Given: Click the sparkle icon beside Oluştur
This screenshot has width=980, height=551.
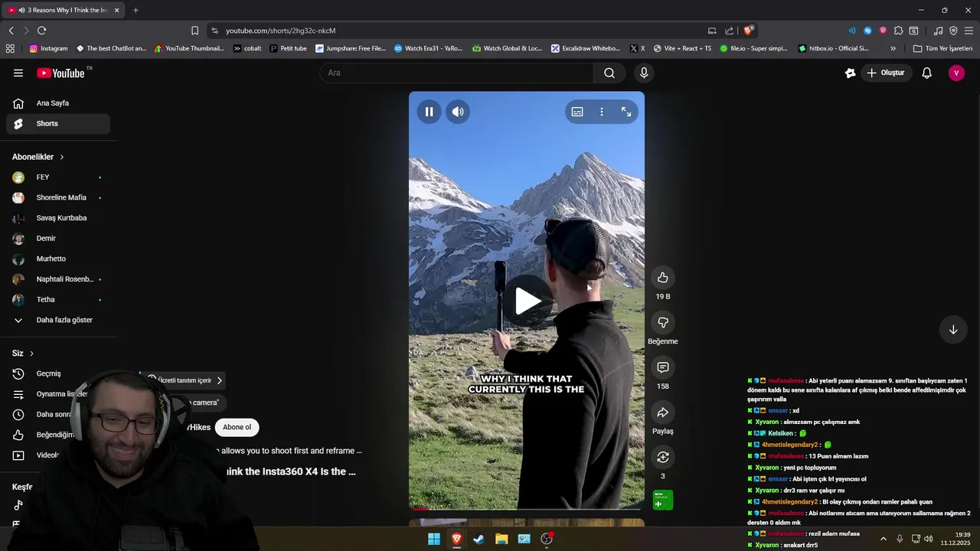Looking at the screenshot, I should pyautogui.click(x=850, y=73).
